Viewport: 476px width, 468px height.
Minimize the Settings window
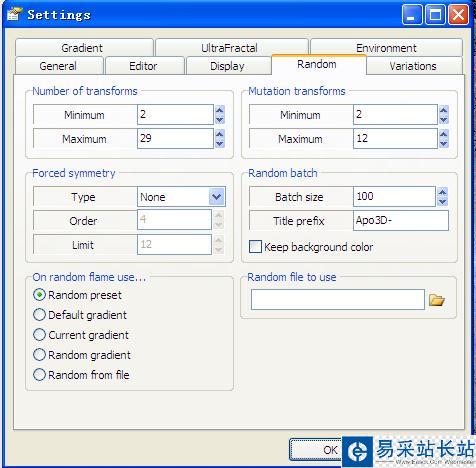pos(412,15)
